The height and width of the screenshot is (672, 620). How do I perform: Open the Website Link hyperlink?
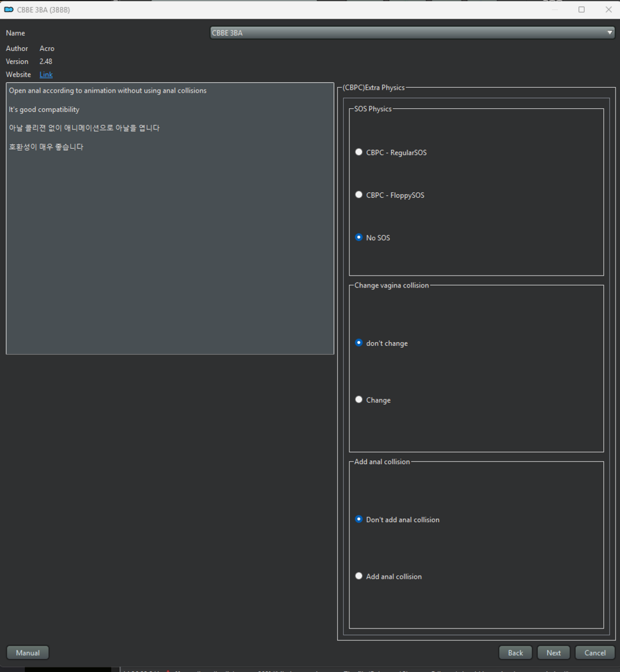point(46,75)
